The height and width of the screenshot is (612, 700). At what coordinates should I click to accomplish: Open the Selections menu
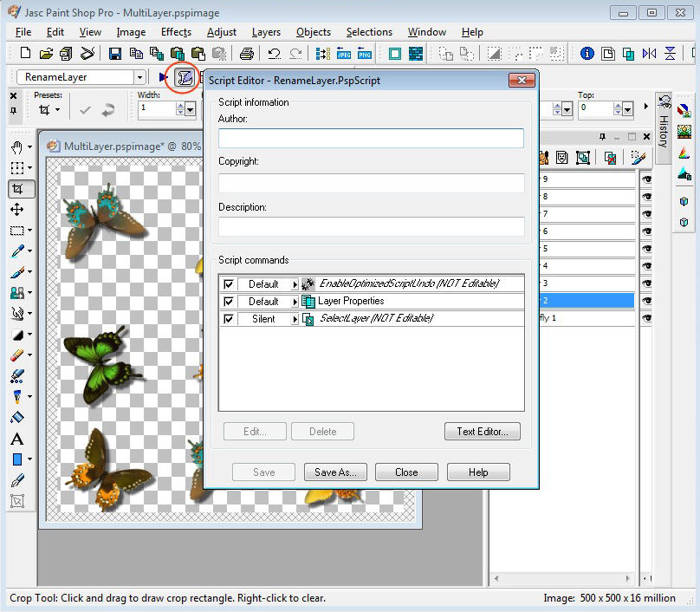click(x=369, y=32)
